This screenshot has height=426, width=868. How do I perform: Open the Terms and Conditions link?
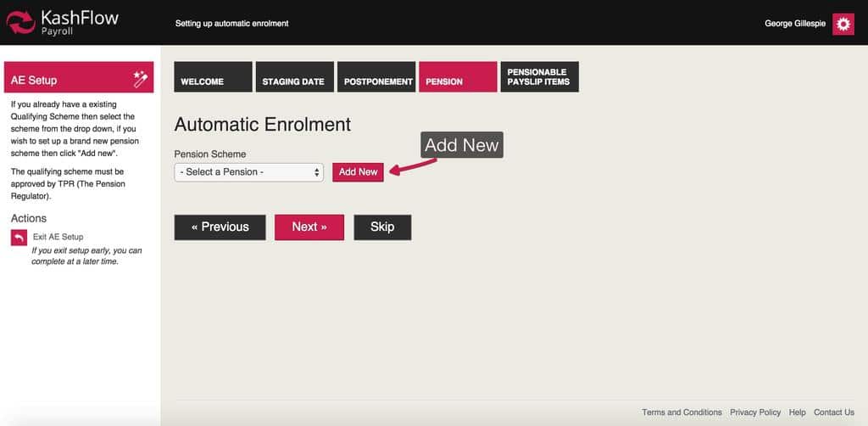tap(682, 412)
